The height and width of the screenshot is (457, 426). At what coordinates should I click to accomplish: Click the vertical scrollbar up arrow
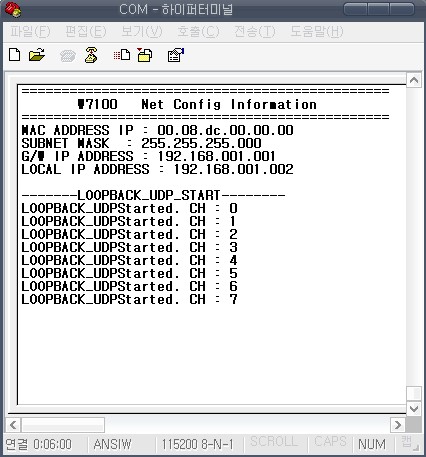pyautogui.click(x=414, y=80)
